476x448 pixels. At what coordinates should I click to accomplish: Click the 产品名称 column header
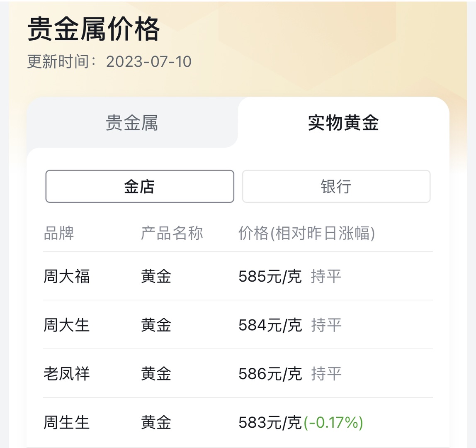pos(172,233)
